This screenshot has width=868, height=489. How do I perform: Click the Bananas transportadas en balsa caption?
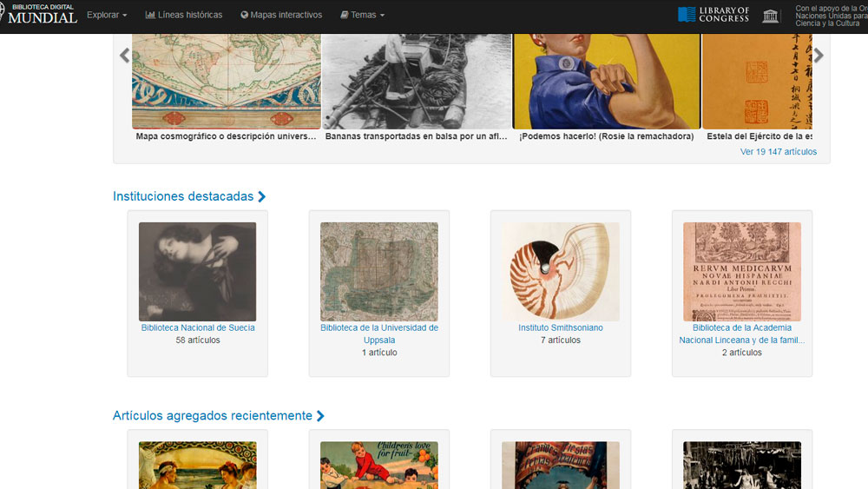(417, 136)
